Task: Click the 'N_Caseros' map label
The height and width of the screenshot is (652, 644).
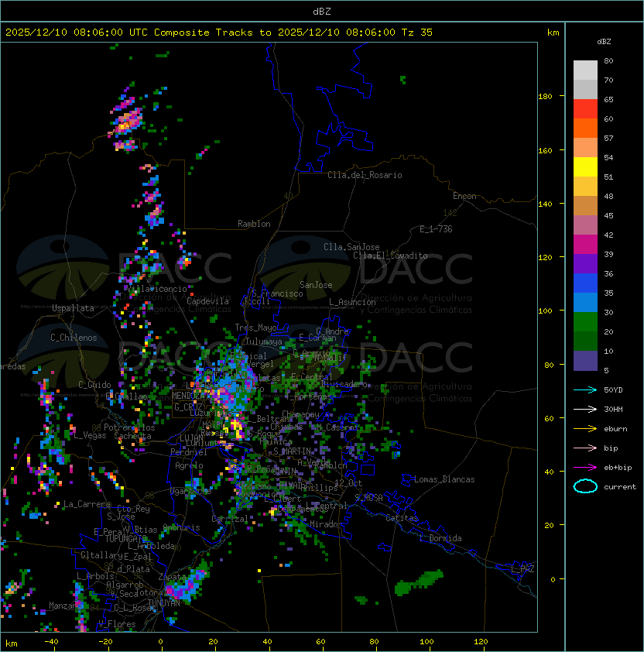Action: (337, 427)
